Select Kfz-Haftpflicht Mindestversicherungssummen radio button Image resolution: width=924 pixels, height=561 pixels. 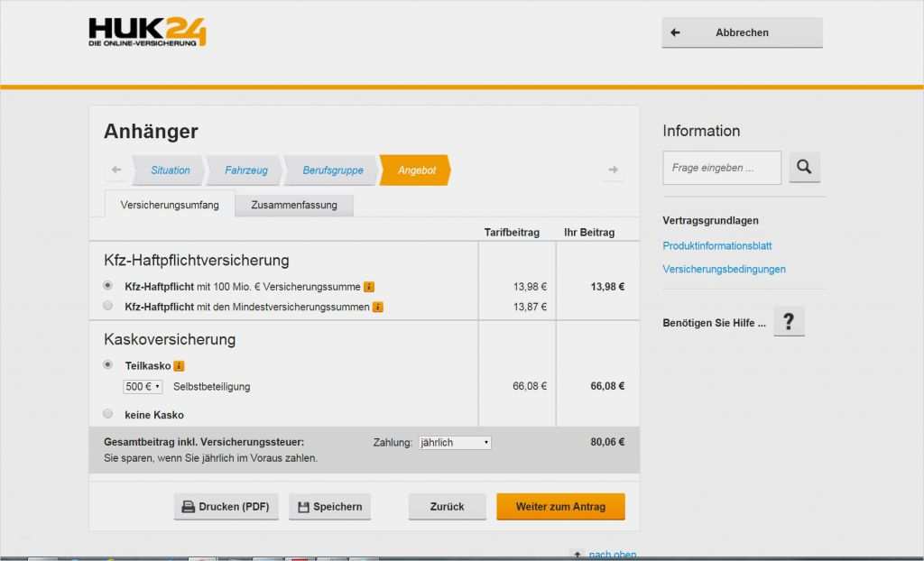pos(108,306)
